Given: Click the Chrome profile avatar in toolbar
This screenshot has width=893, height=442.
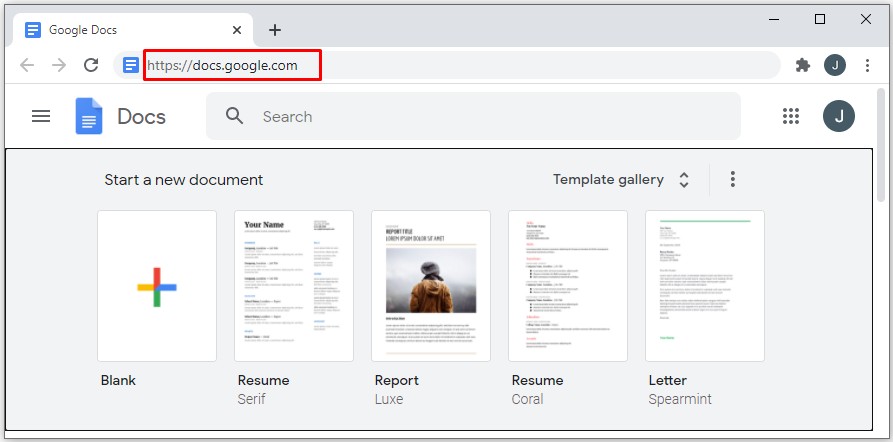Looking at the screenshot, I should pos(835,65).
